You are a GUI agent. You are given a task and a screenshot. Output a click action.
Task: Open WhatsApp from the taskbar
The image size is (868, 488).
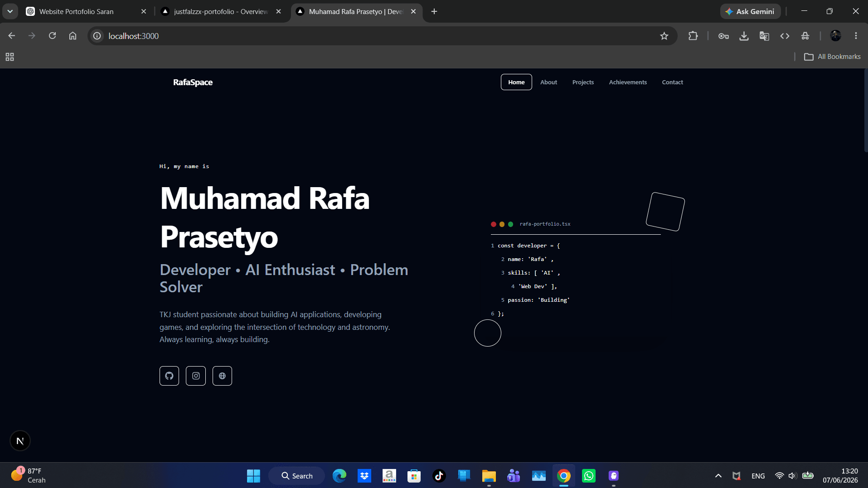tap(588, 476)
